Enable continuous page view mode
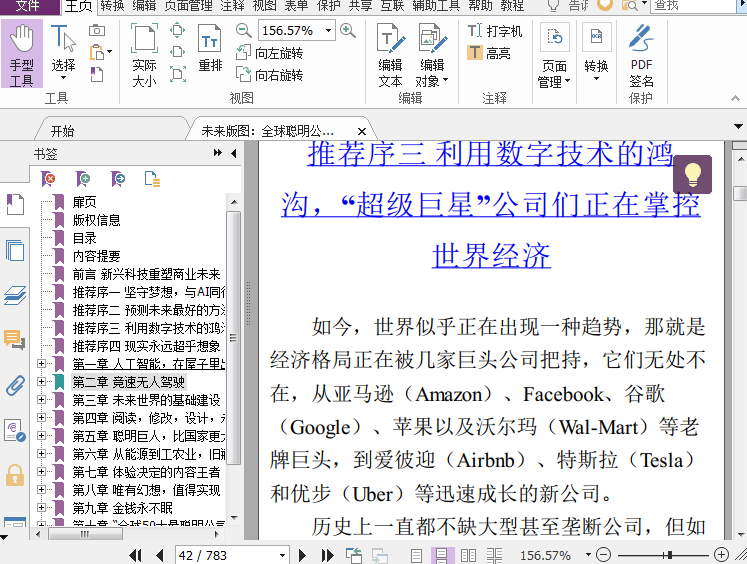Screen dimensions: 747x564 pos(441,555)
